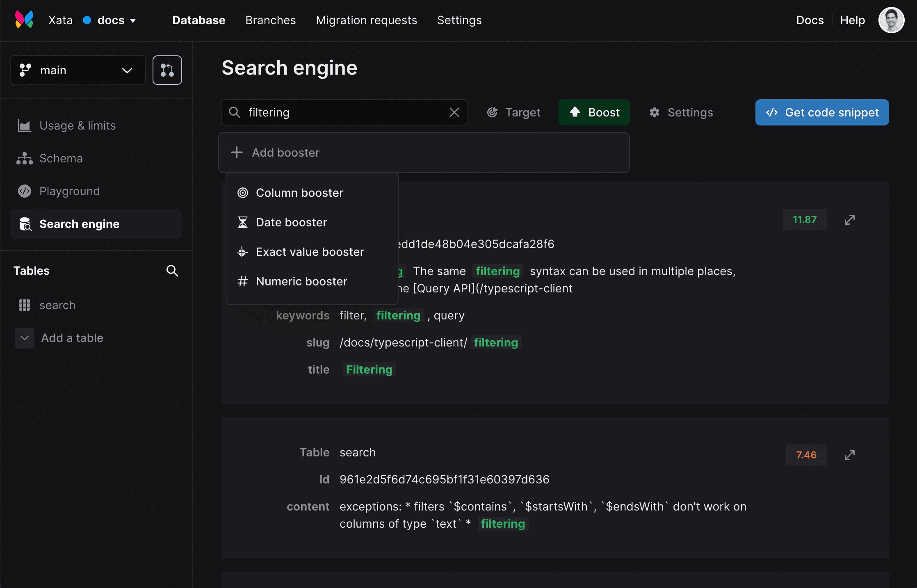Viewport: 917px width, 588px height.
Task: Click the Column booster target icon
Action: tap(243, 193)
